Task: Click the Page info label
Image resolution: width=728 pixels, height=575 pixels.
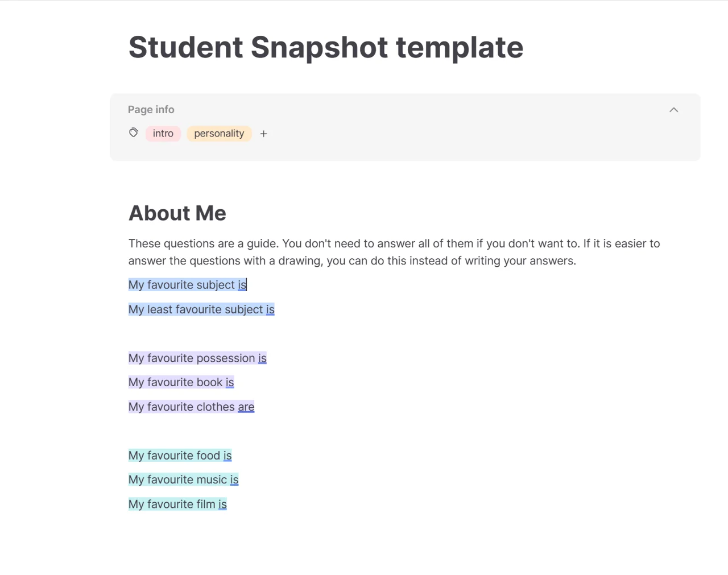Action: 151,110
